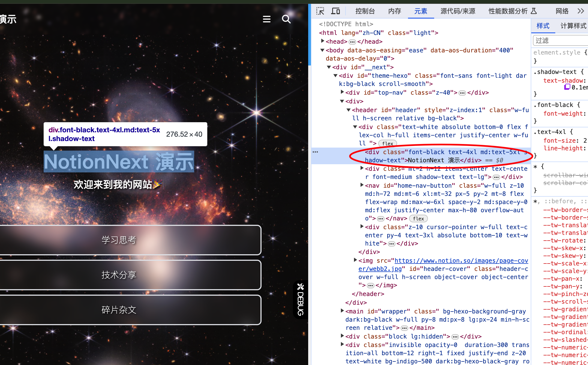The width and height of the screenshot is (588, 365).
Task: Select the 元素 tab
Action: tap(421, 11)
